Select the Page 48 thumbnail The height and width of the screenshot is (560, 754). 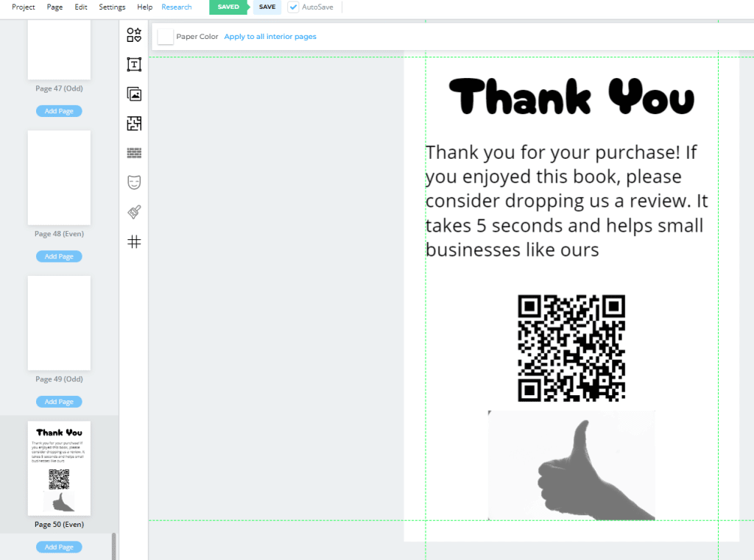[59, 177]
